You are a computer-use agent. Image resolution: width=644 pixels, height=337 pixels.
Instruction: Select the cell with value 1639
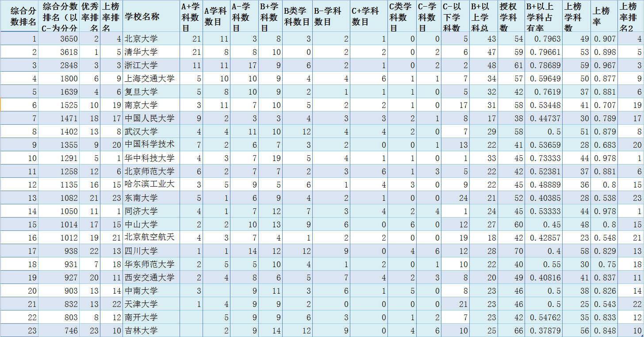click(59, 92)
